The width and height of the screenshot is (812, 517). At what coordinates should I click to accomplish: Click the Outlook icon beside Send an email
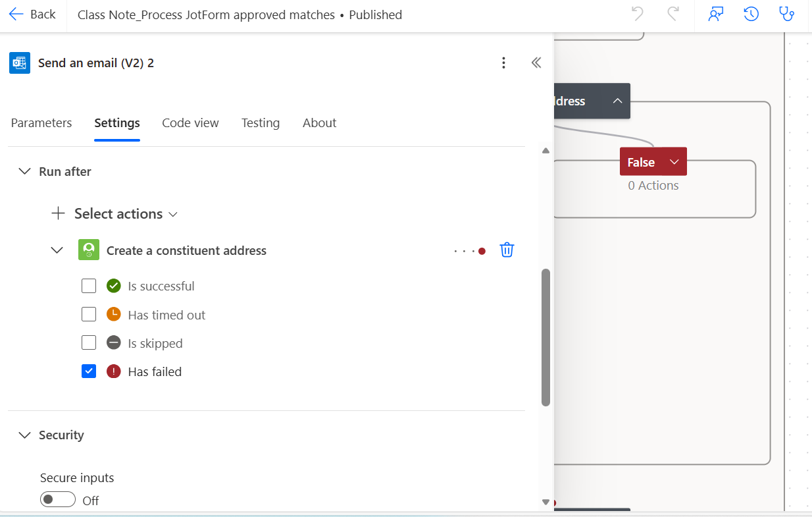click(x=20, y=63)
